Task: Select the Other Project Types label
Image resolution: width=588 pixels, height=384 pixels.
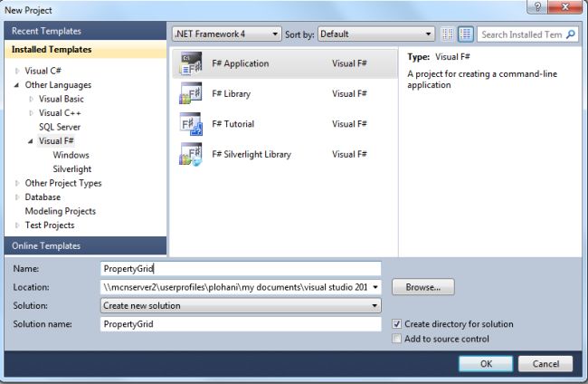Action: pos(63,183)
